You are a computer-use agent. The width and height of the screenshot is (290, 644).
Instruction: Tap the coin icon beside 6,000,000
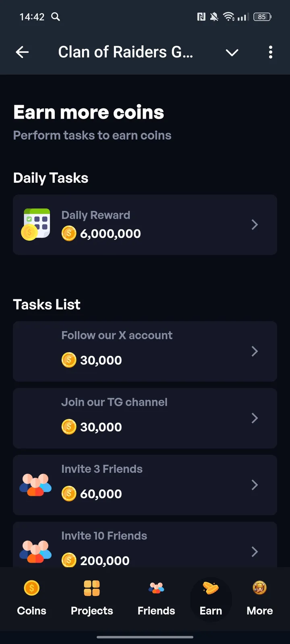(x=69, y=233)
